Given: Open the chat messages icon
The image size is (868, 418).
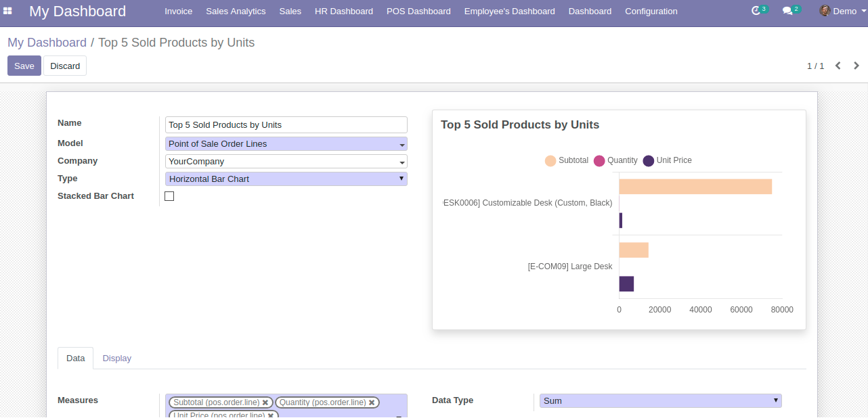Looking at the screenshot, I should pos(787,11).
